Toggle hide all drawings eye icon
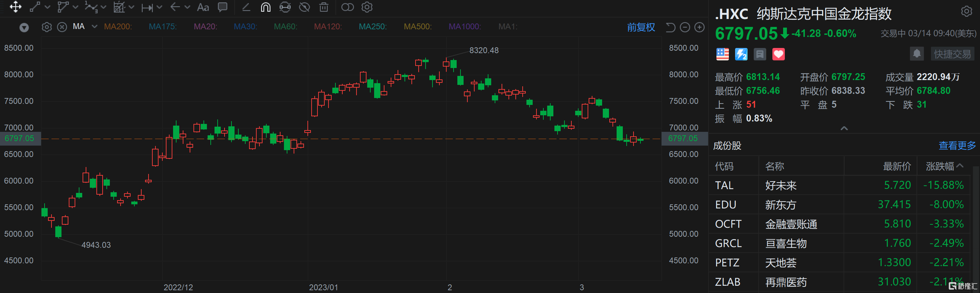 tap(304, 7)
